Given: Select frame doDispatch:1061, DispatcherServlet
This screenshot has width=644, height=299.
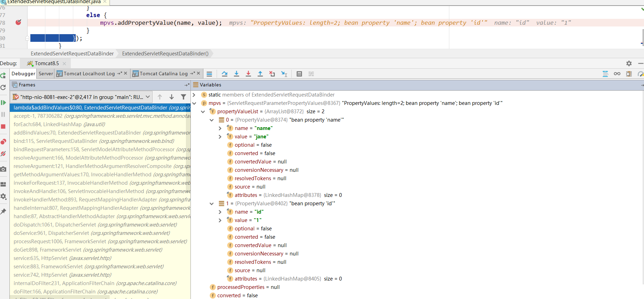Looking at the screenshot, I should (x=100, y=225).
